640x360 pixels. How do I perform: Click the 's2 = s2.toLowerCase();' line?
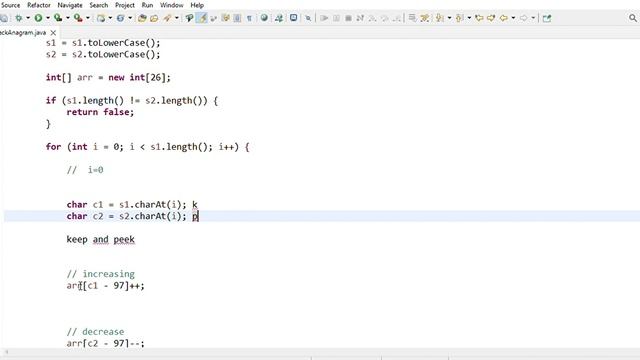coord(103,54)
